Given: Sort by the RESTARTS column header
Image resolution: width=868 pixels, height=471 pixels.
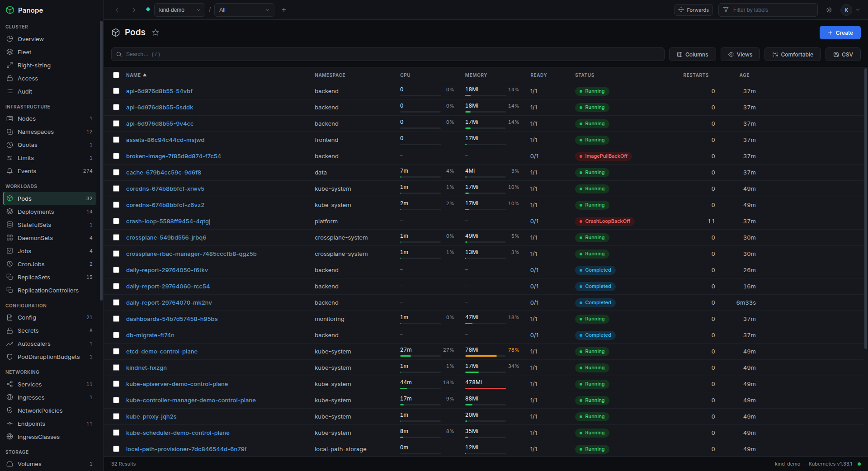Looking at the screenshot, I should click(x=696, y=75).
